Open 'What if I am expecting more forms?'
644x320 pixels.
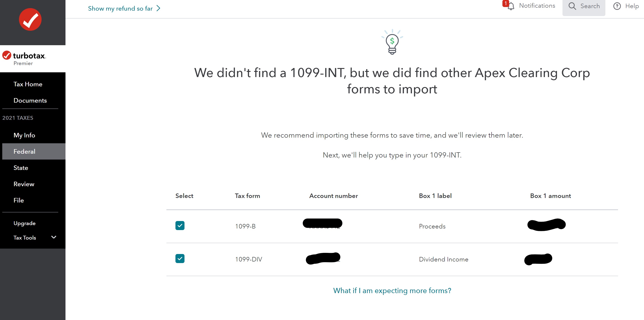392,290
